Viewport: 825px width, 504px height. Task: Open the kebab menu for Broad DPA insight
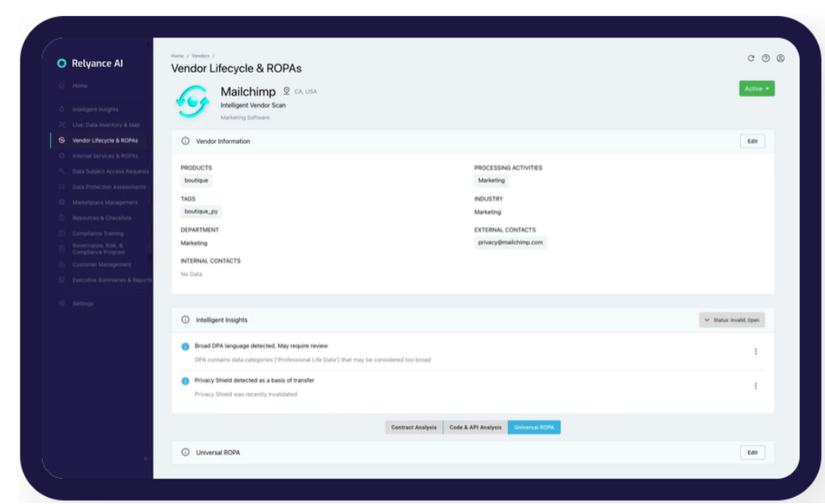pos(755,351)
